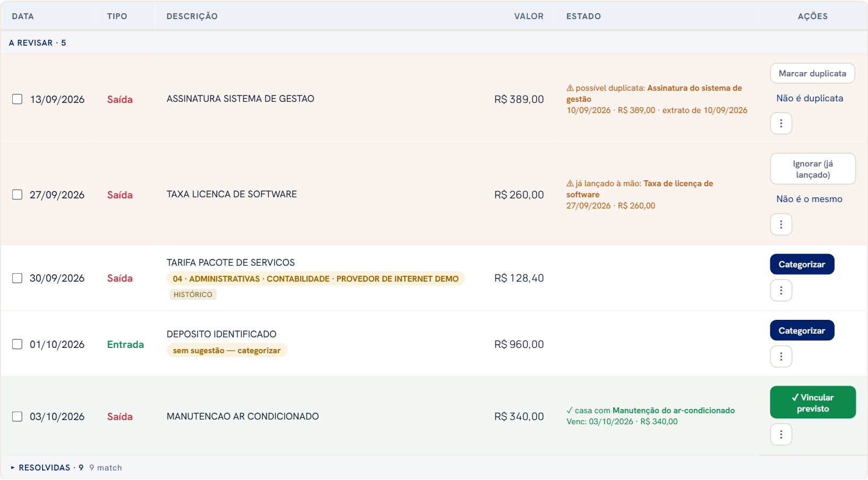868x480 pixels.
Task: Click the AÇÕES column header
Action: point(813,16)
